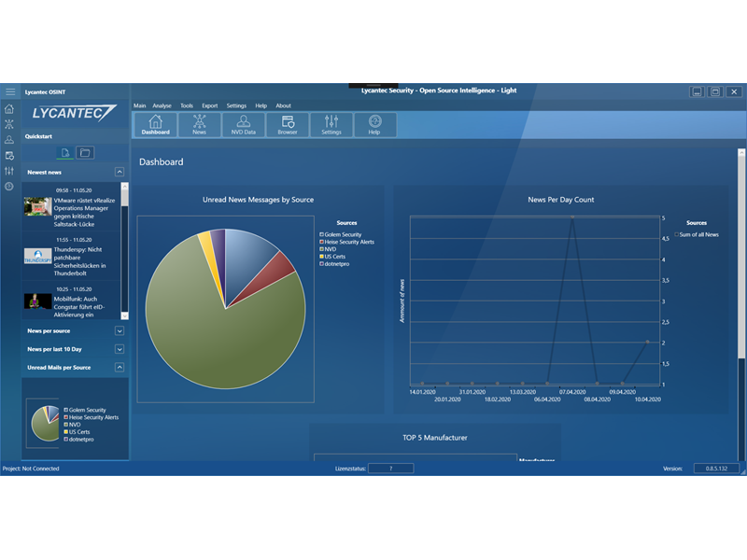The width and height of the screenshot is (747, 560).
Task: Open the Main menu
Action: pos(139,105)
